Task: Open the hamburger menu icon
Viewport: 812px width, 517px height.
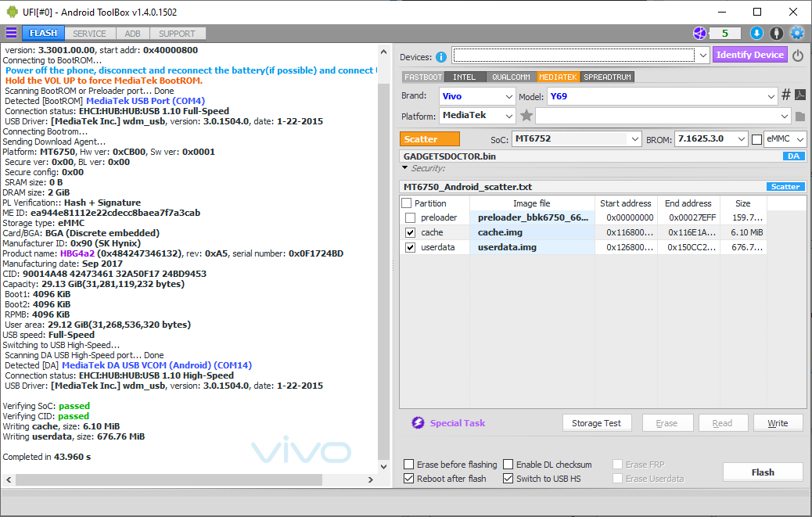Action: (11, 33)
